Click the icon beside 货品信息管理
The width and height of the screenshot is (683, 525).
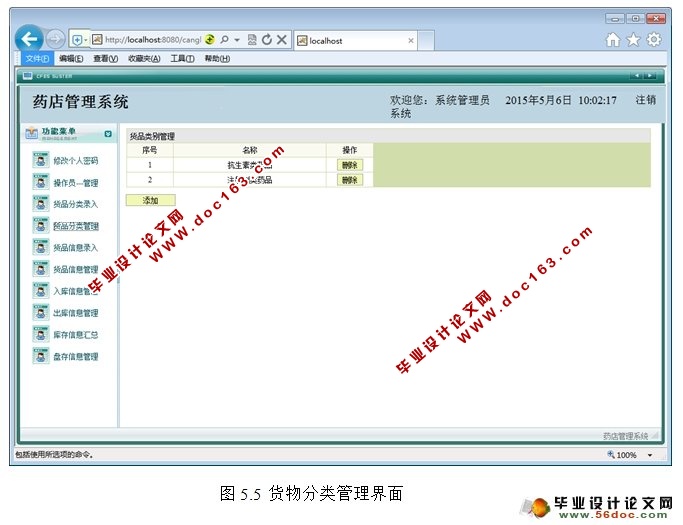coord(41,269)
